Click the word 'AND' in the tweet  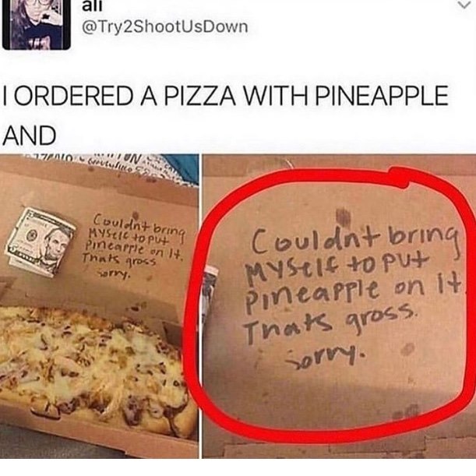point(29,136)
